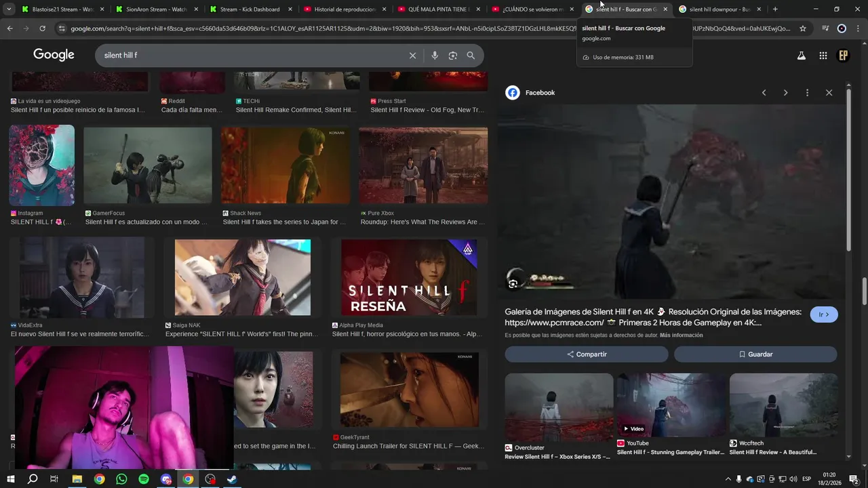Open Saiga NAK image result
Viewport: 868px width, 488px height.
[242, 277]
